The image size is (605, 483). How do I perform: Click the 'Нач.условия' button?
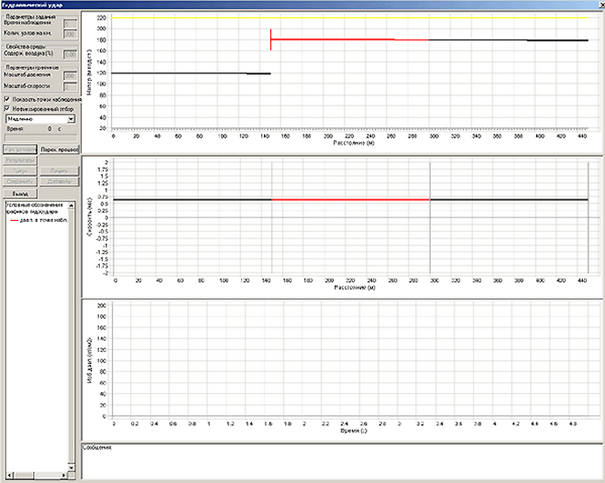point(20,147)
